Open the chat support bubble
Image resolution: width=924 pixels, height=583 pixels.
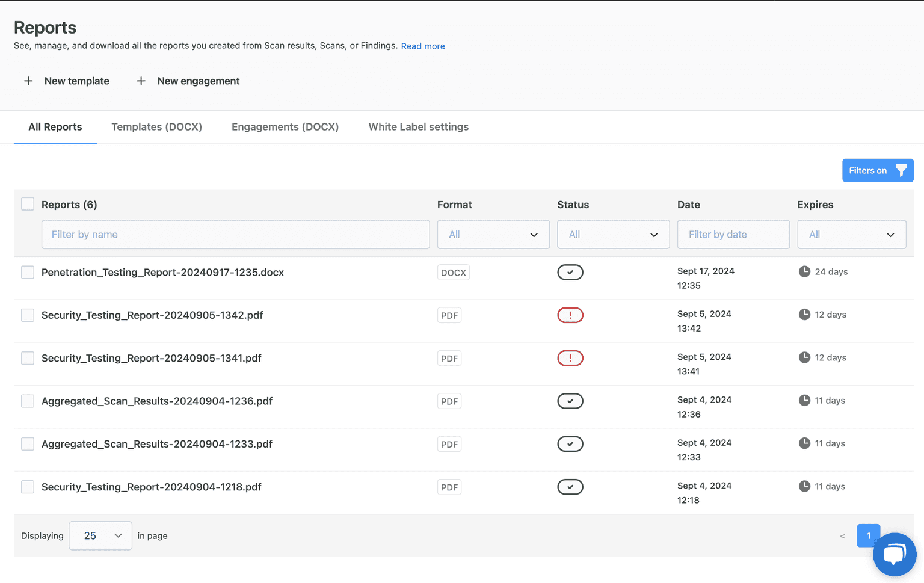pos(894,554)
